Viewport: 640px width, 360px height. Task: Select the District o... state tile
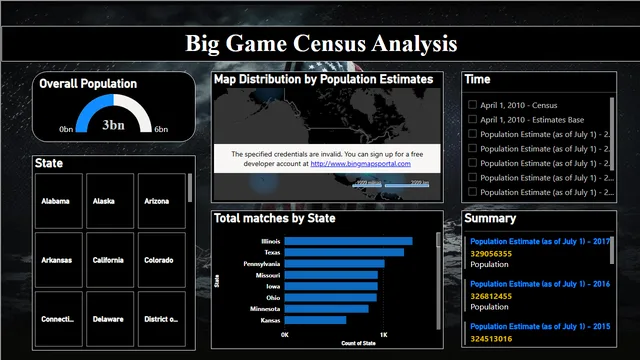pyautogui.click(x=162, y=319)
